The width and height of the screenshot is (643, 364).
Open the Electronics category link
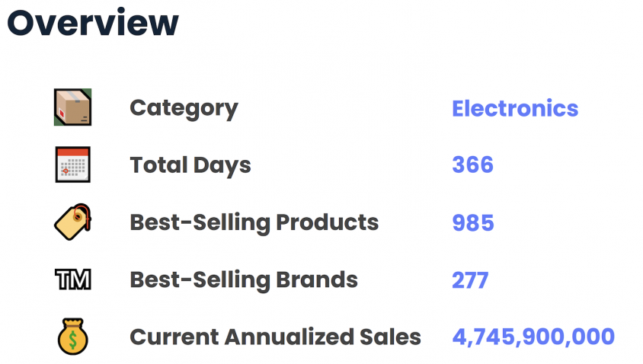tap(515, 109)
